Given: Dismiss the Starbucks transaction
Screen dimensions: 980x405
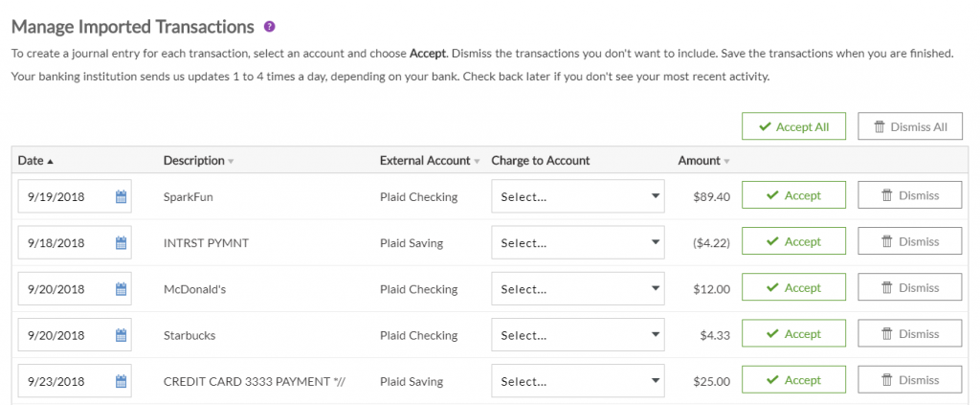Looking at the screenshot, I should (910, 334).
